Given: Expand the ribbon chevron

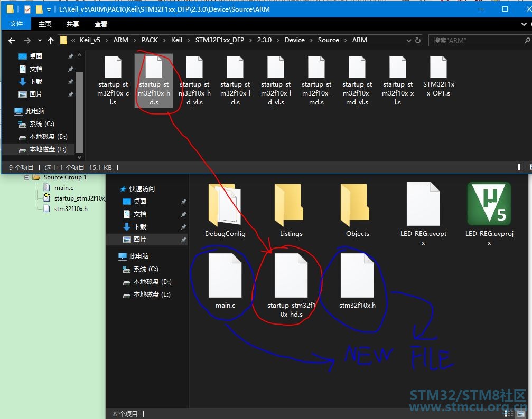Looking at the screenshot, I should tap(524, 24).
